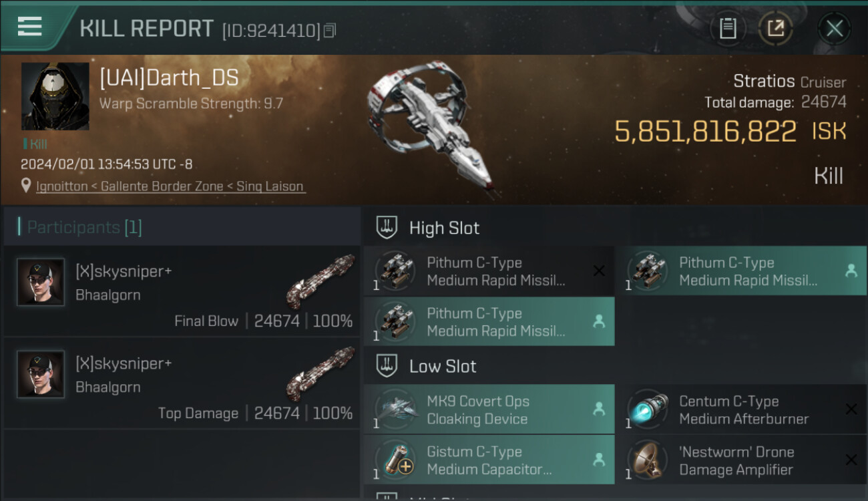View skysniper+ Final Blow portrait

click(x=41, y=282)
